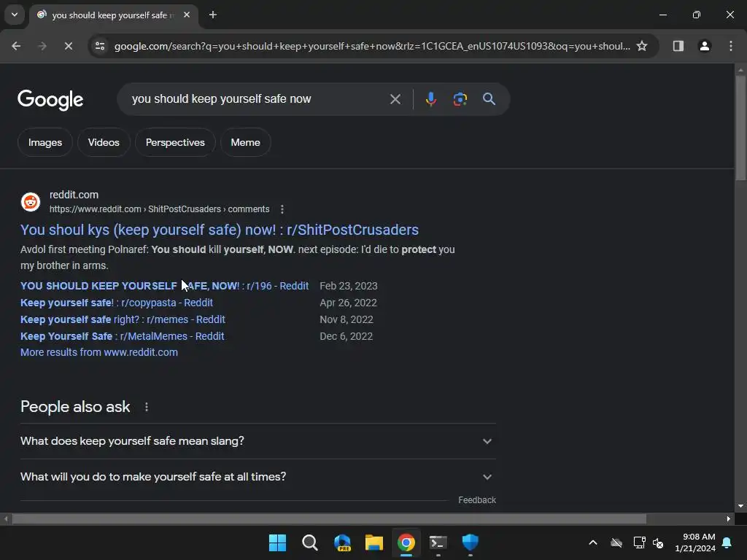The height and width of the screenshot is (560, 747).
Task: Click the horizontal scrollbar thumb
Action: point(329,518)
